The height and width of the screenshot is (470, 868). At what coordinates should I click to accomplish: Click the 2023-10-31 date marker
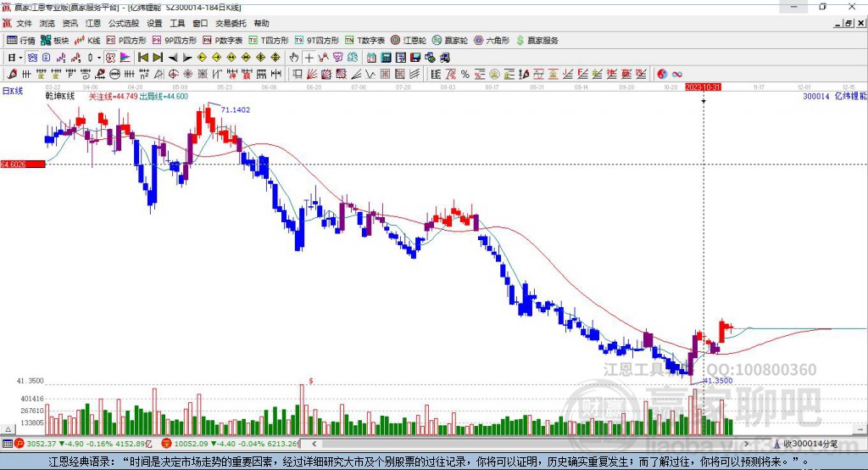pyautogui.click(x=703, y=87)
